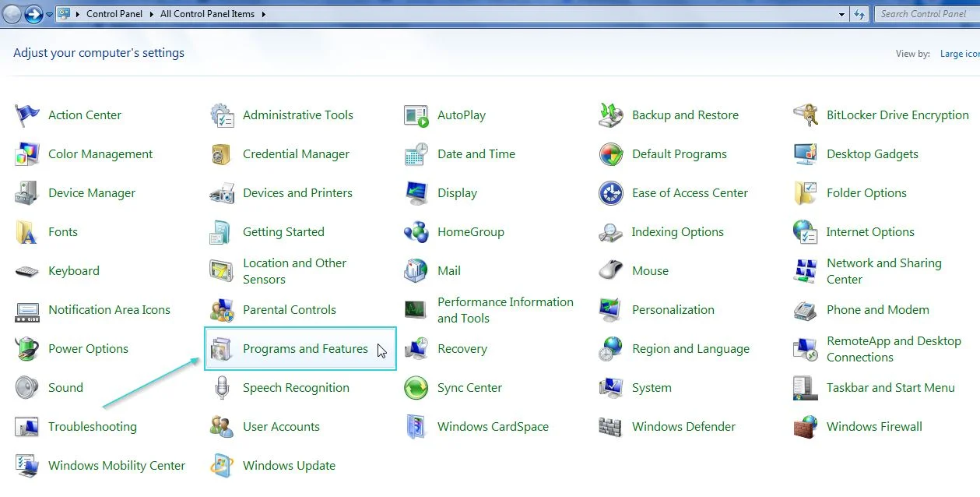This screenshot has width=980, height=497.
Task: Click the Windows Update icon
Action: click(222, 466)
